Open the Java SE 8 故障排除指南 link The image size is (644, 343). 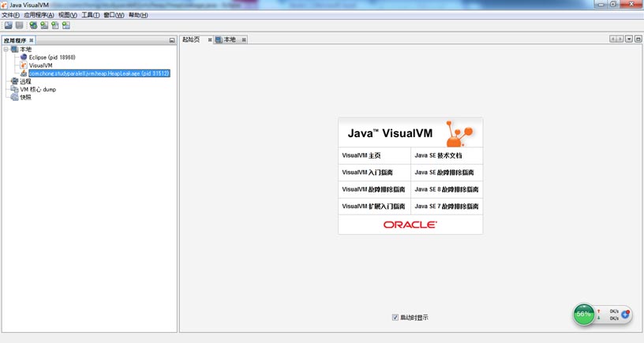(447, 189)
